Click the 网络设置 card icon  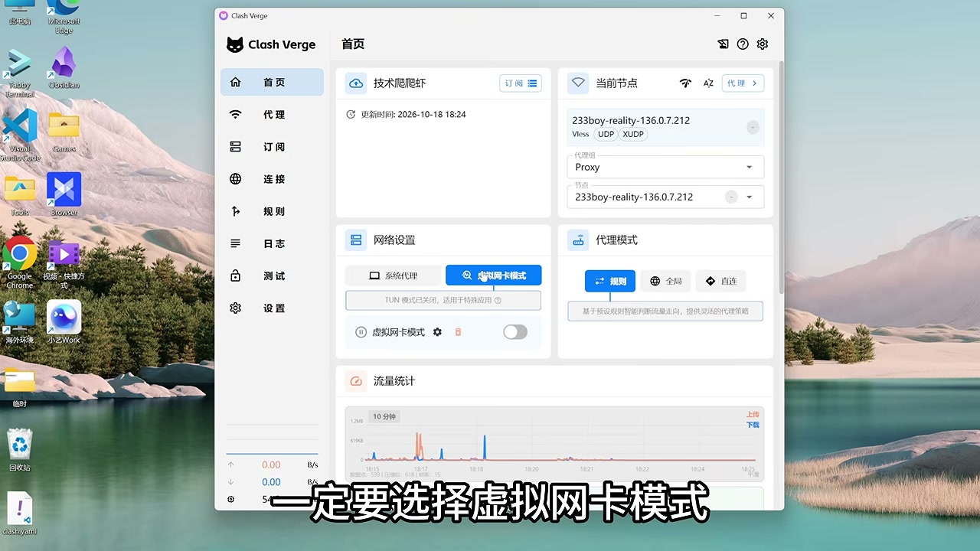356,240
